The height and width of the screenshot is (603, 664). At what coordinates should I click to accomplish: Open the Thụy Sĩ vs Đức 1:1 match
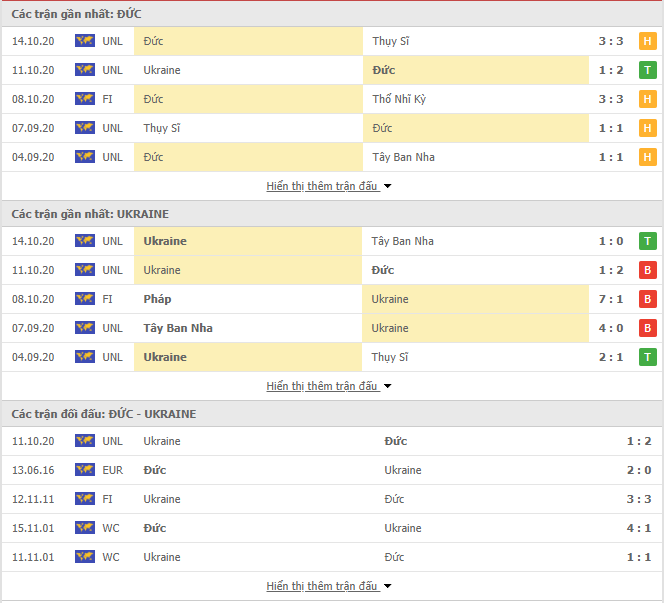tap(332, 128)
